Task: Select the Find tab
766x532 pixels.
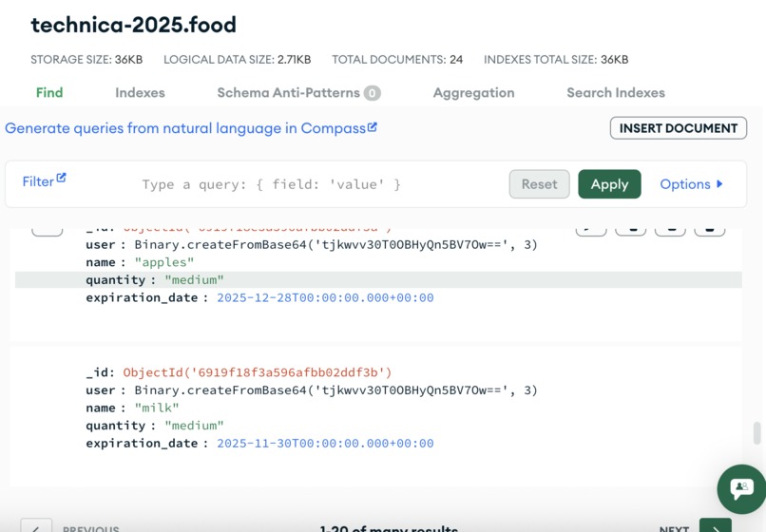Action: point(49,93)
